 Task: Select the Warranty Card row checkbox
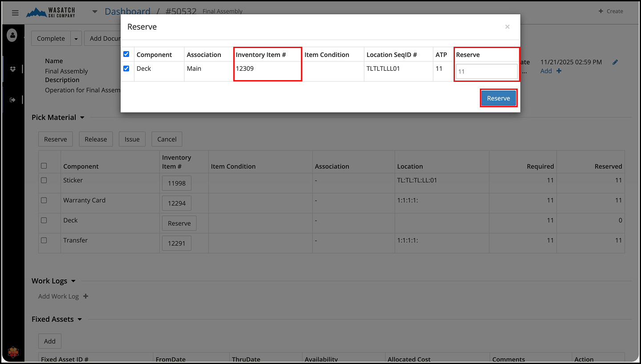tap(44, 200)
